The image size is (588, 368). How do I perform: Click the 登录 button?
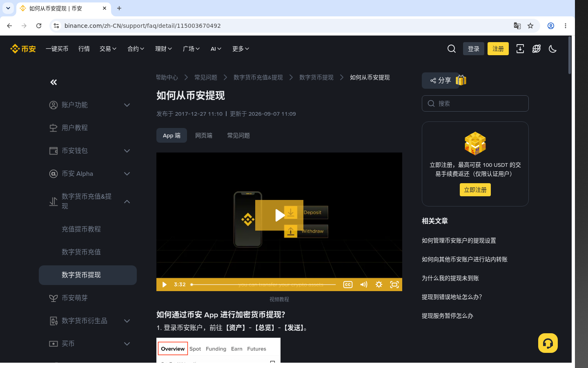coord(474,49)
